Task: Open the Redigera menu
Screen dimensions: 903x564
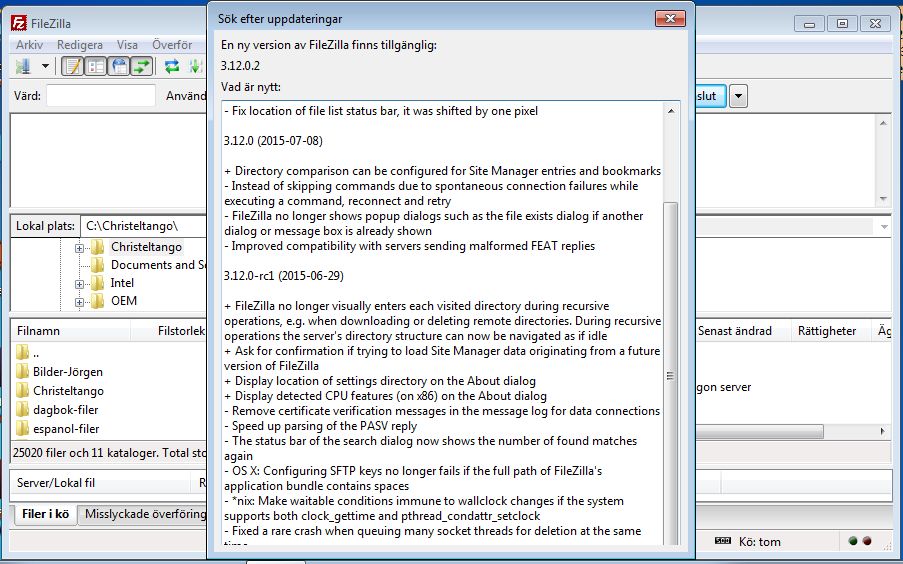Action: coord(79,44)
